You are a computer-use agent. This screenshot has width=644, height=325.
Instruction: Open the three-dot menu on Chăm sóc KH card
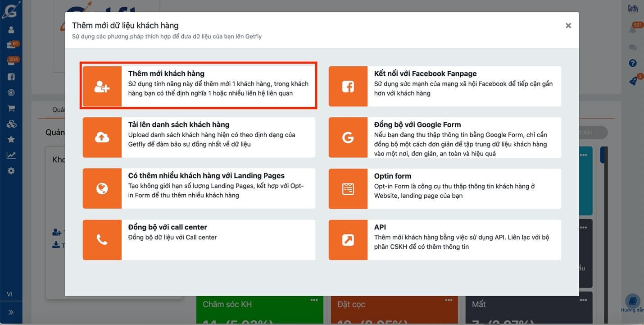click(314, 300)
